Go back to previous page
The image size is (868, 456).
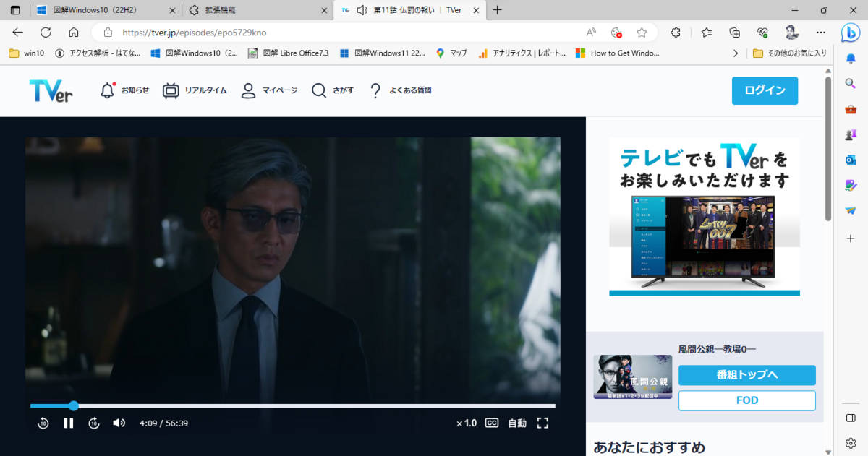[18, 33]
